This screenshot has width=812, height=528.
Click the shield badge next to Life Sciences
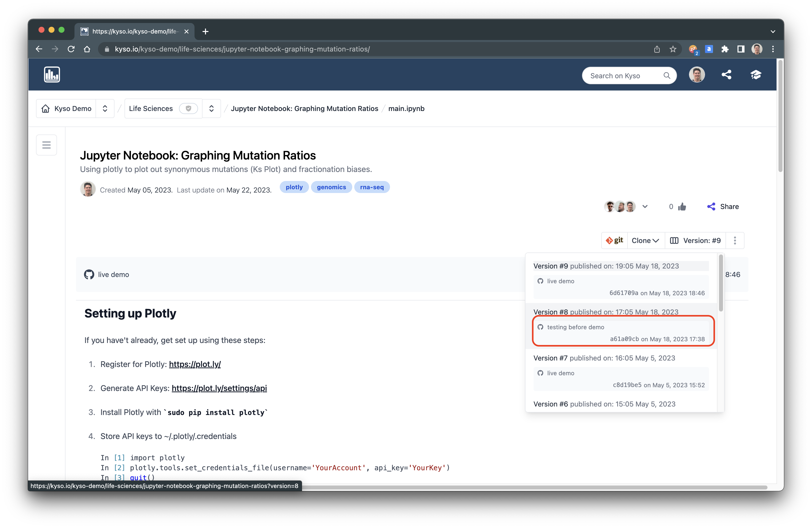pos(188,108)
